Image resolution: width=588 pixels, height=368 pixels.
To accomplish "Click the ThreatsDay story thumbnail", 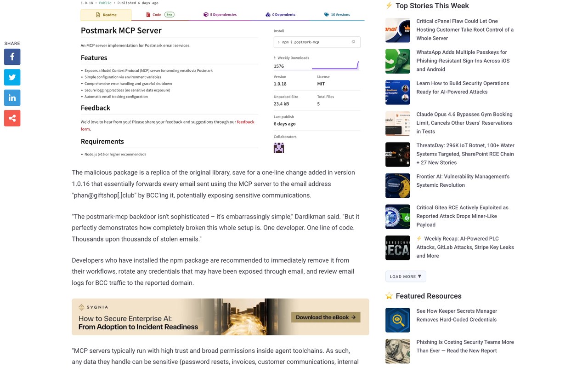I will [398, 155].
